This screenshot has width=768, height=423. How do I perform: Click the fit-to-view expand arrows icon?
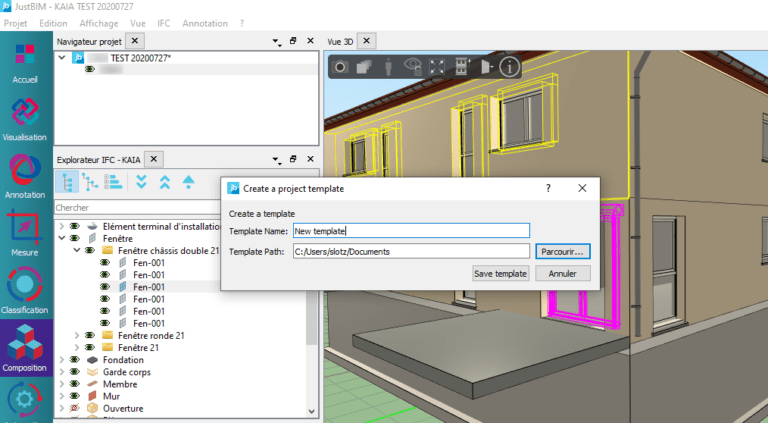[x=437, y=67]
